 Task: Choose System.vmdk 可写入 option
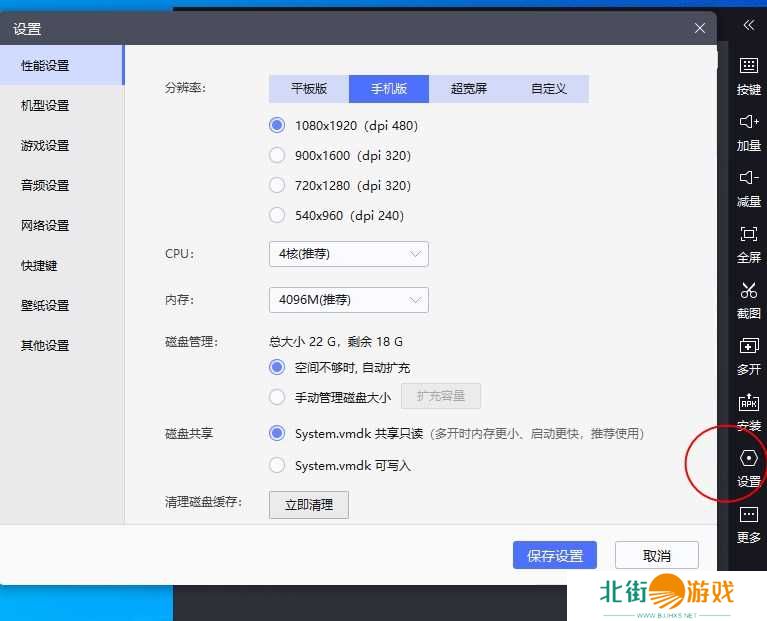click(x=278, y=465)
